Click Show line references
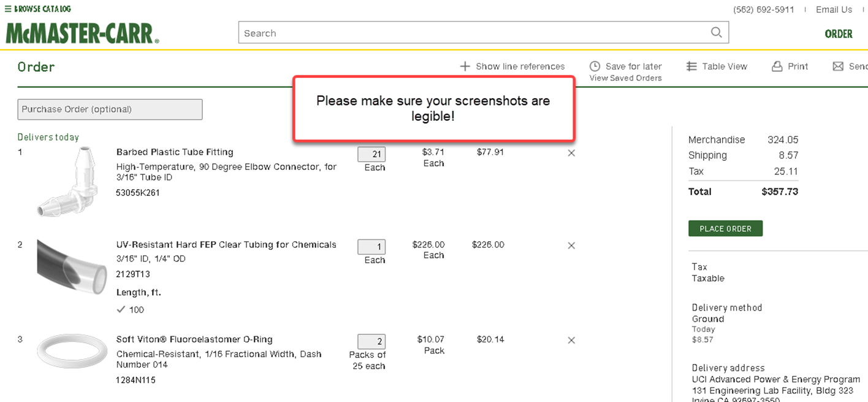868x402 pixels. [520, 66]
